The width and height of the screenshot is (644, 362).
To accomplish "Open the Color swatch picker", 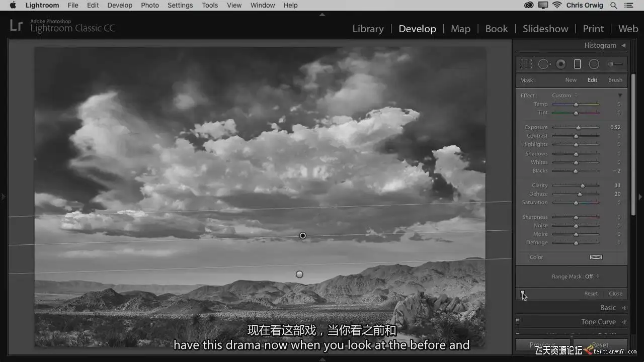I will point(596,257).
